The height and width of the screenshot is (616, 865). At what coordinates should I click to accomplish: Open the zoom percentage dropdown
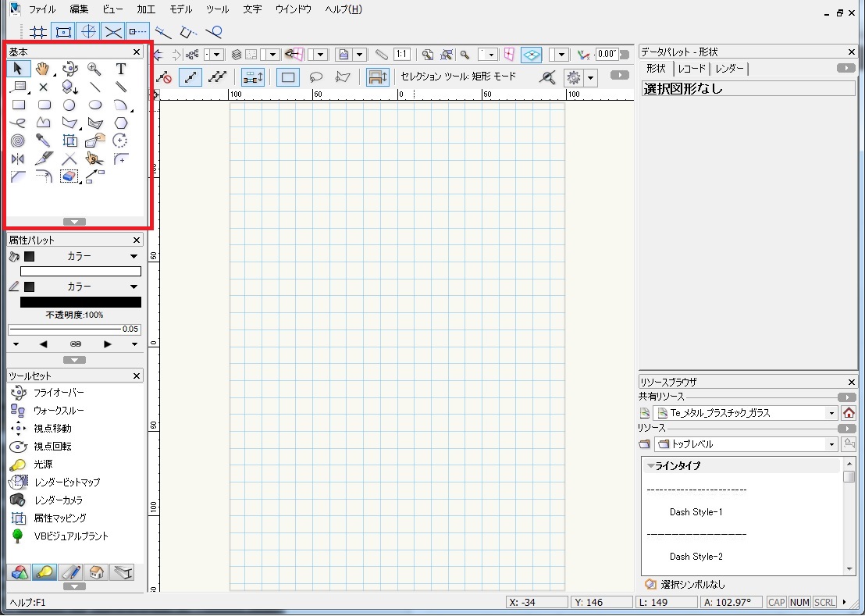[492, 55]
